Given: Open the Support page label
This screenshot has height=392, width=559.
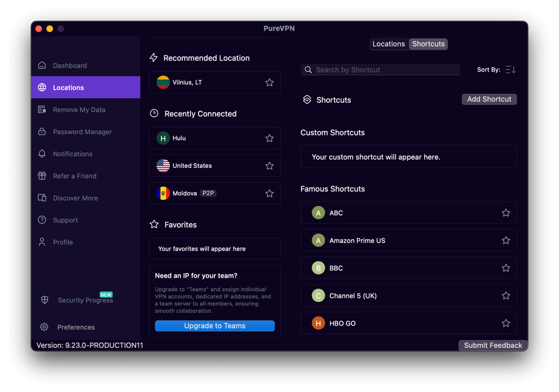Looking at the screenshot, I should (x=66, y=220).
